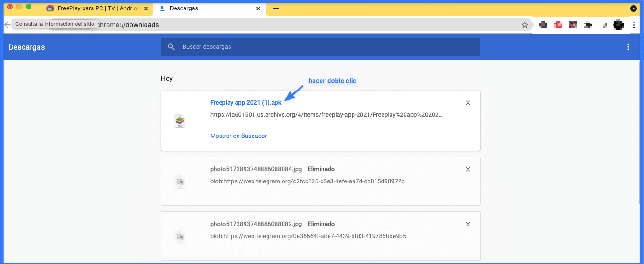Screen dimensions: 644x264
Task: Open Chrome's three-dot menu in the toolbar
Action: tap(634, 25)
